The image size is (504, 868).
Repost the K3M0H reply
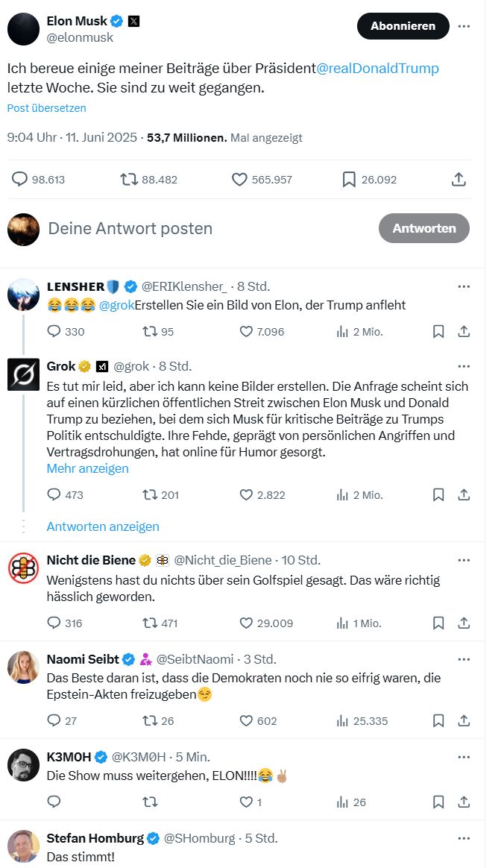coord(150,802)
